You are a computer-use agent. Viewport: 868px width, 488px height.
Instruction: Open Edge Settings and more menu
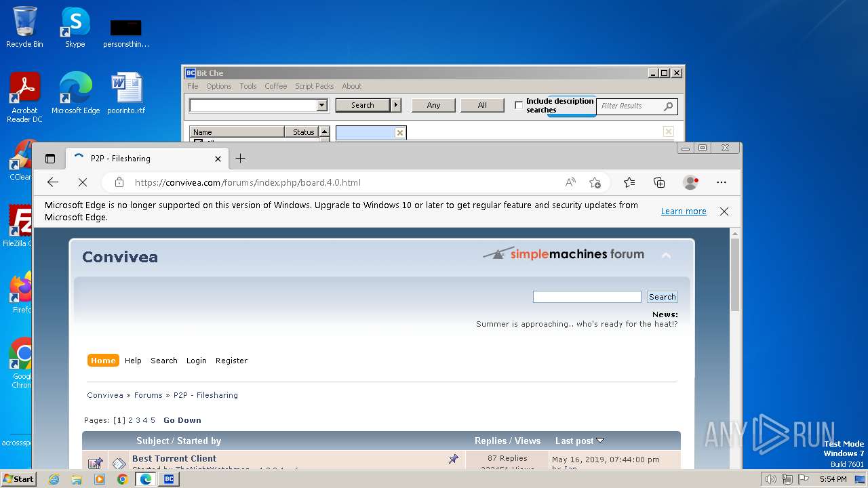[x=722, y=182]
